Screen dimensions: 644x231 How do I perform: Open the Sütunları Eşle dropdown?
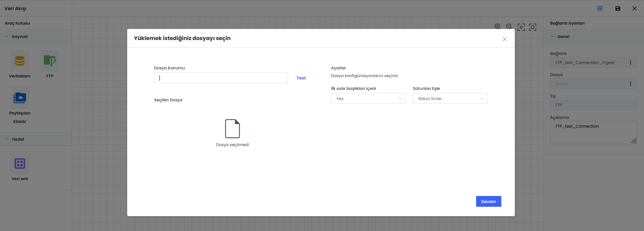450,98
